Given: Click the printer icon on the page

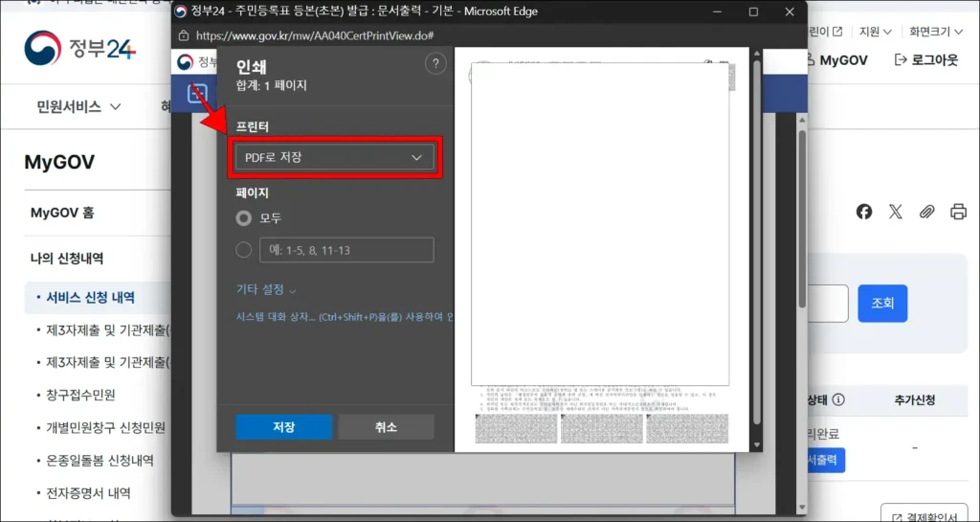Looking at the screenshot, I should tap(958, 212).
